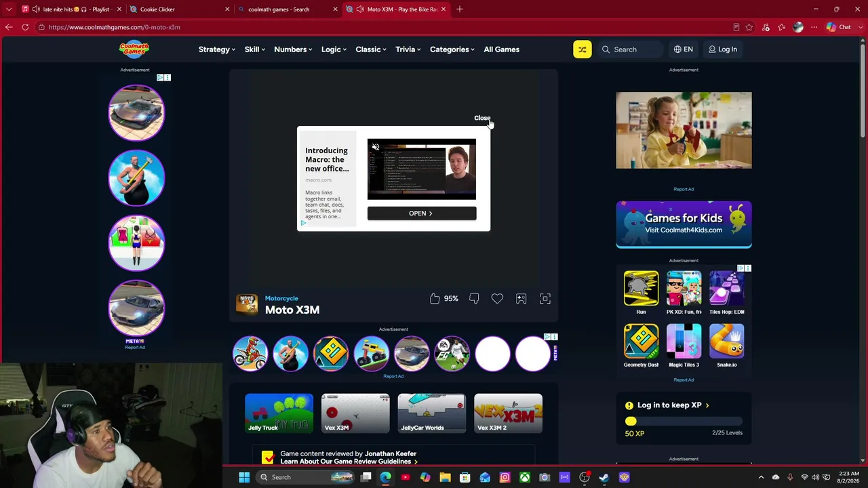Select the Moto X3M browser tab
Screen dimensions: 868x488
396,9
